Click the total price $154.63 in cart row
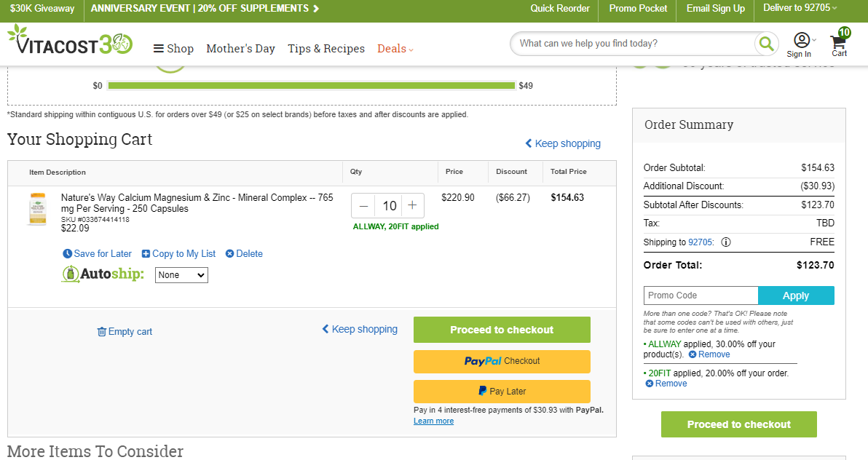 pos(567,198)
